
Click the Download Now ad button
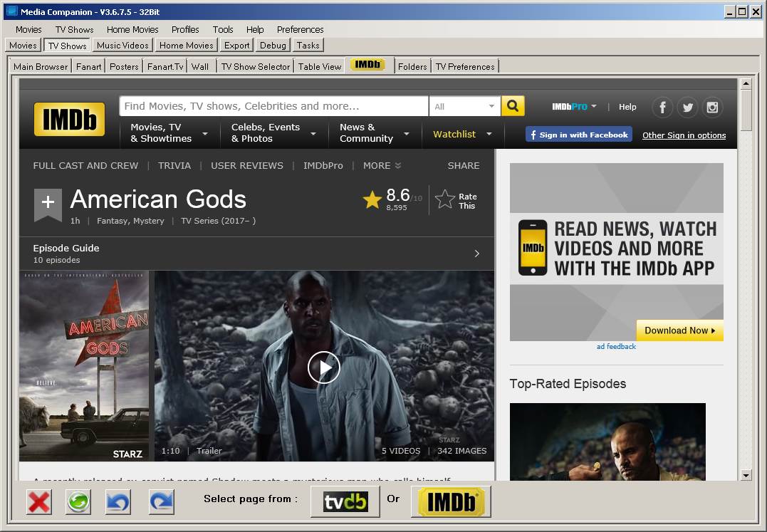coord(679,330)
